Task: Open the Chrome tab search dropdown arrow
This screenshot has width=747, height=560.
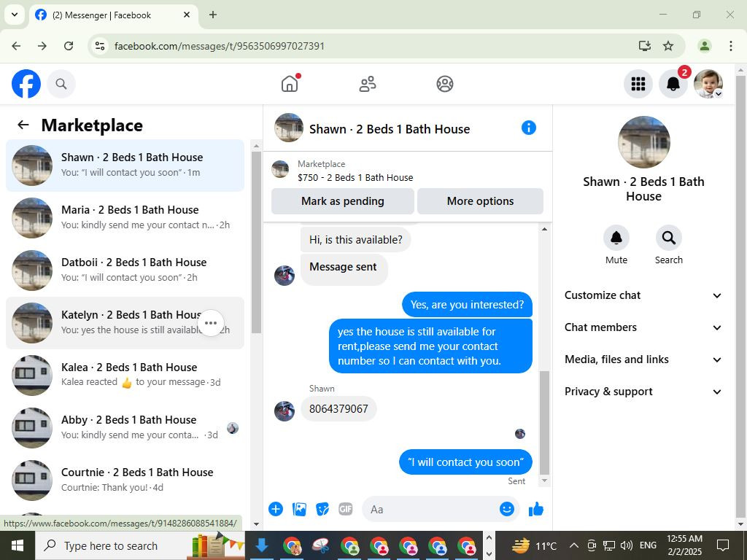Action: (15, 15)
